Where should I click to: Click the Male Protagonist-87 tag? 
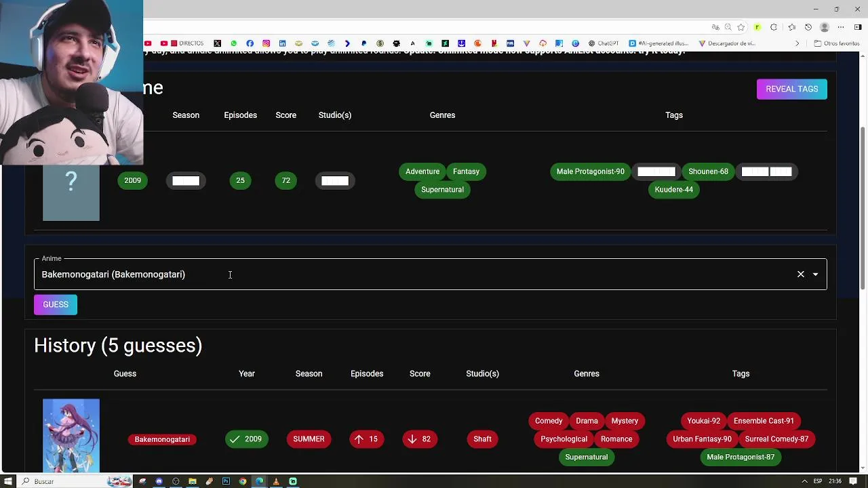coord(741,457)
